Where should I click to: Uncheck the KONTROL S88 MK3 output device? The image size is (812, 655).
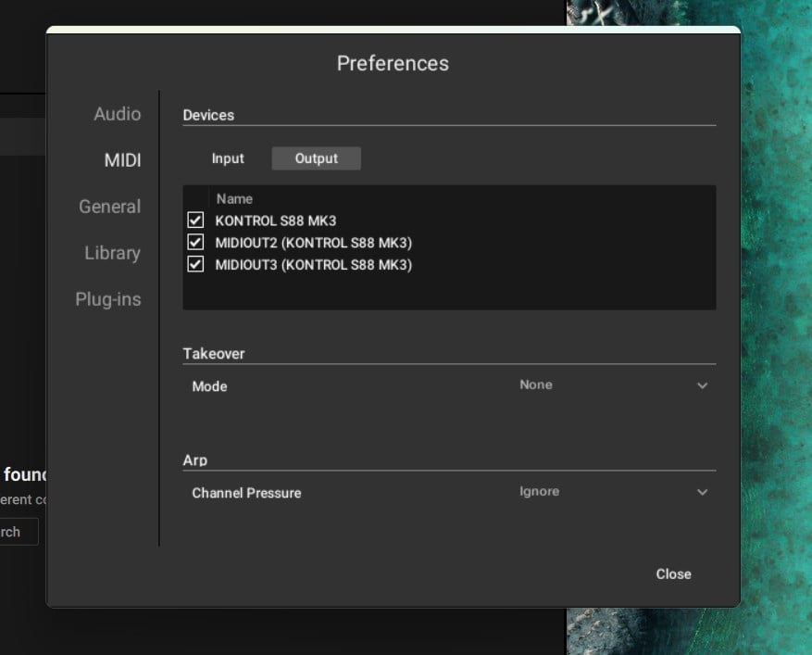[195, 220]
